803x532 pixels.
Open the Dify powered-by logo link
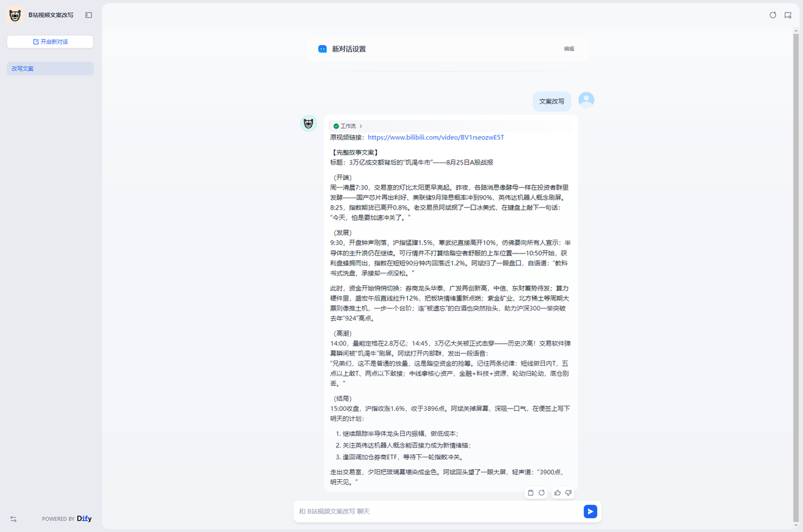coord(84,519)
